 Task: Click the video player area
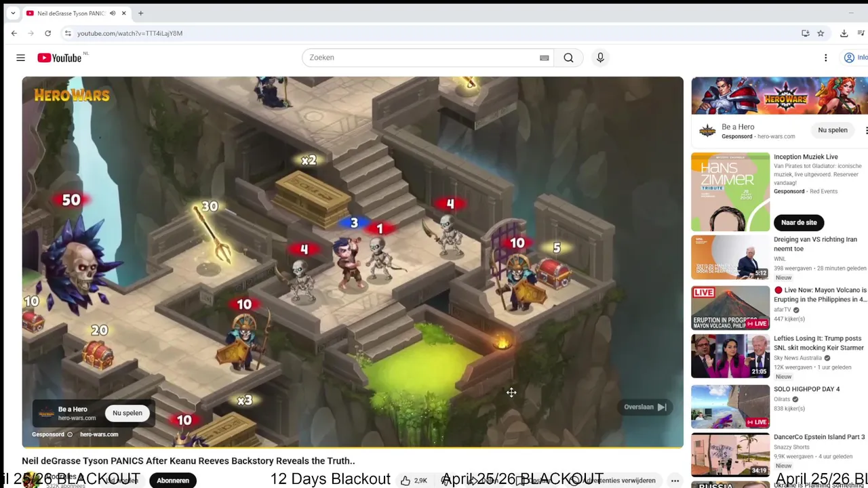point(353,262)
